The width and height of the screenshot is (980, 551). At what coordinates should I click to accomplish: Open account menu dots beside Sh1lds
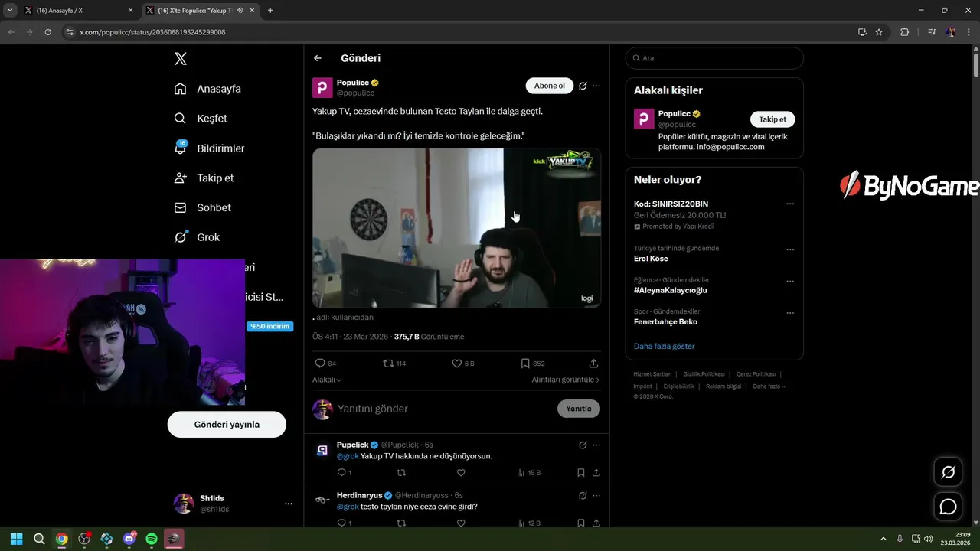289,504
